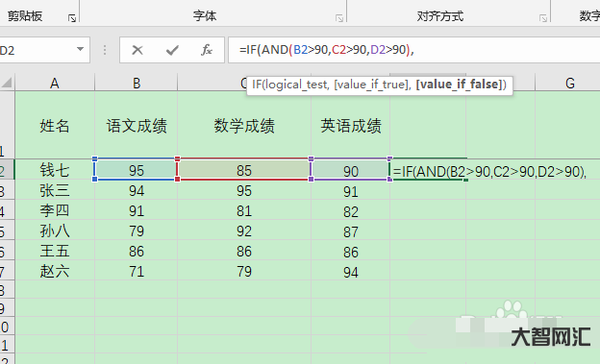Click value_if_false in the formula tooltip
This screenshot has height=364, width=600.
459,85
